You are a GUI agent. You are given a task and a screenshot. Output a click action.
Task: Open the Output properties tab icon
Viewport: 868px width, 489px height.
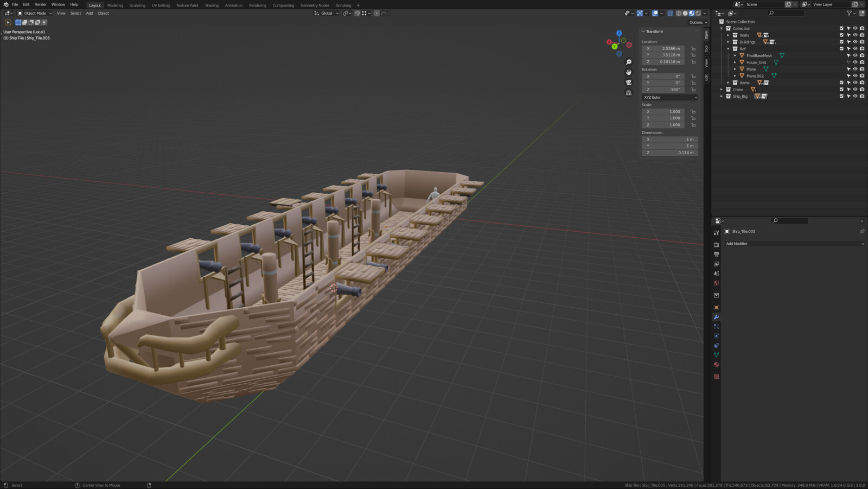click(x=716, y=255)
